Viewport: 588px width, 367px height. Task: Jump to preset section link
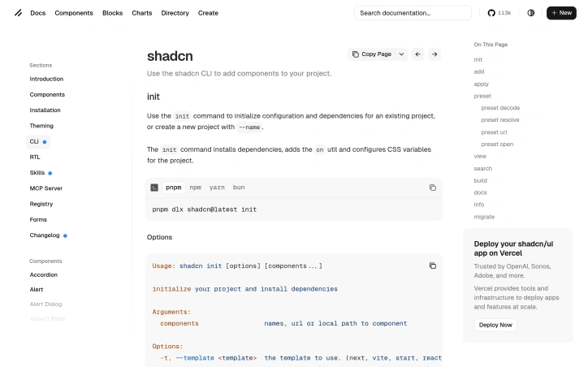point(482,96)
